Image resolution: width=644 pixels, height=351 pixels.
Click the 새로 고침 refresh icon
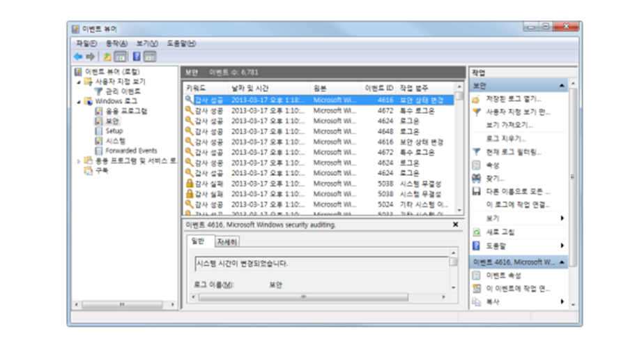coord(477,232)
